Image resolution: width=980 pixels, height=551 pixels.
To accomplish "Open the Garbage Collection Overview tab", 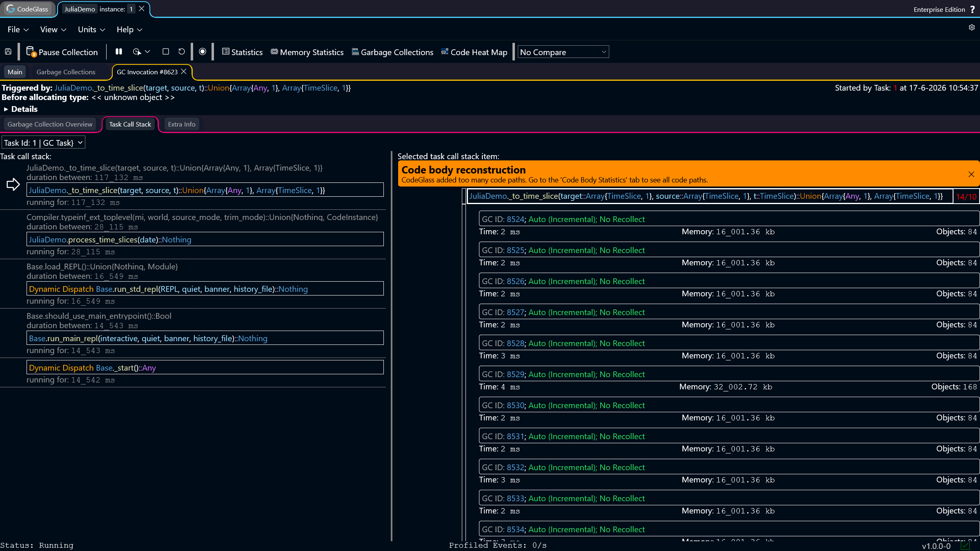I will coord(50,124).
